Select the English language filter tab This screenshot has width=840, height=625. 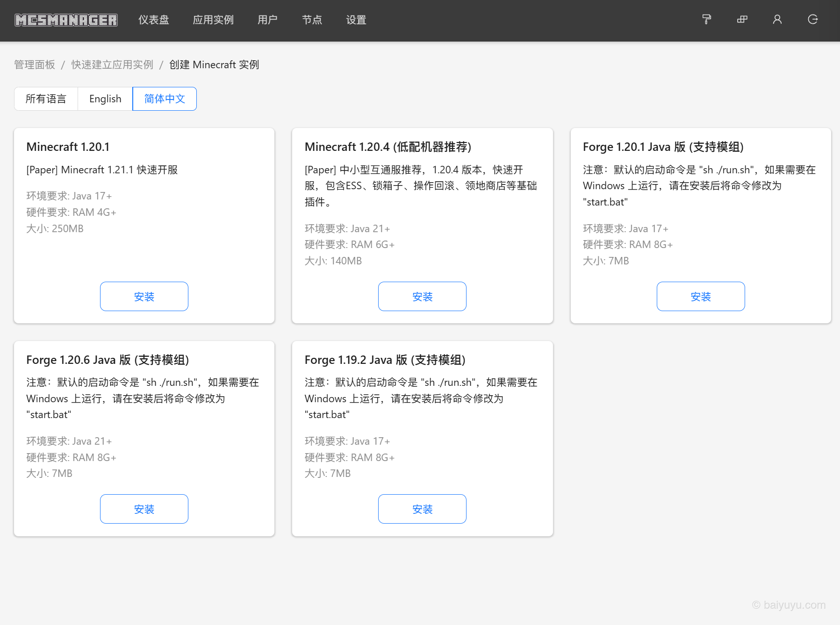(105, 99)
